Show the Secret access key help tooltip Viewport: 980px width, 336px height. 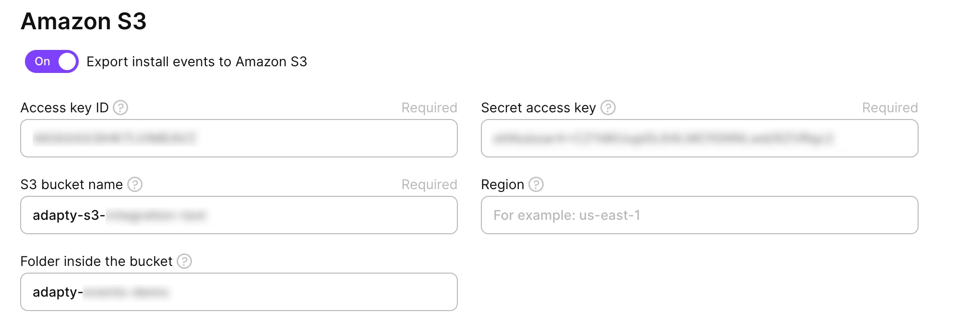click(x=608, y=108)
